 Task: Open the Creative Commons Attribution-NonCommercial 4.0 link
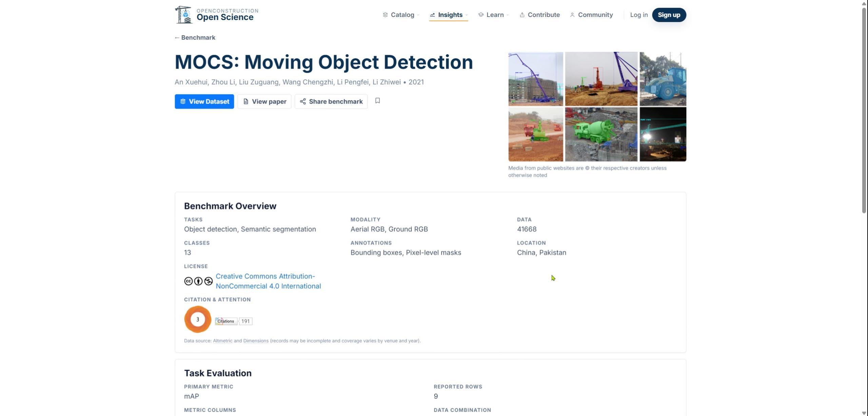click(268, 281)
